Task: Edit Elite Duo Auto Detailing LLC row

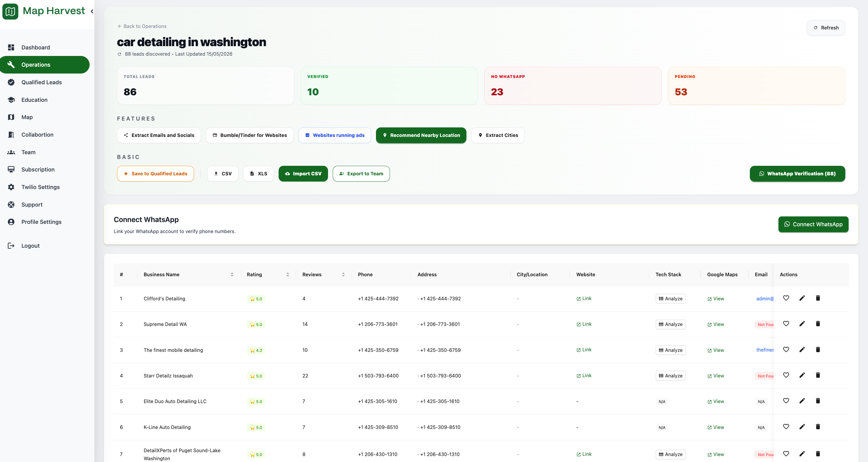Action: 802,401
